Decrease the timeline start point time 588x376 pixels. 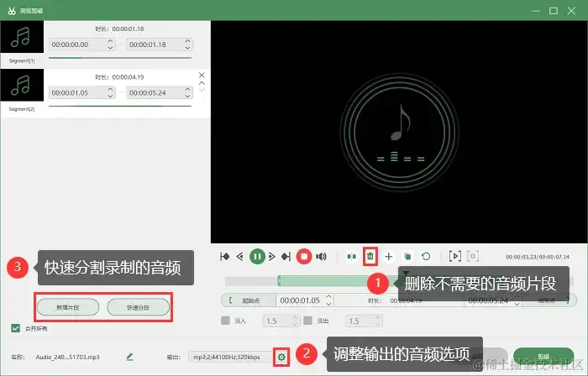[329, 304]
